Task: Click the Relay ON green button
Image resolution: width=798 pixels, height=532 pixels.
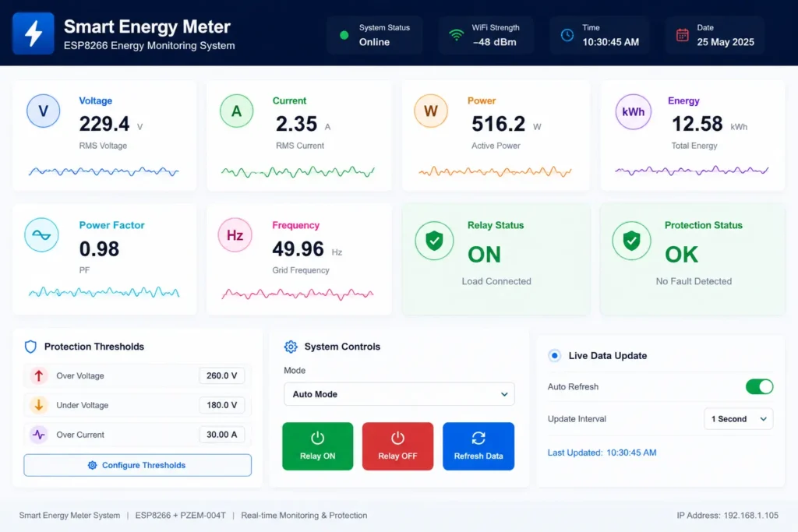Action: coord(318,446)
